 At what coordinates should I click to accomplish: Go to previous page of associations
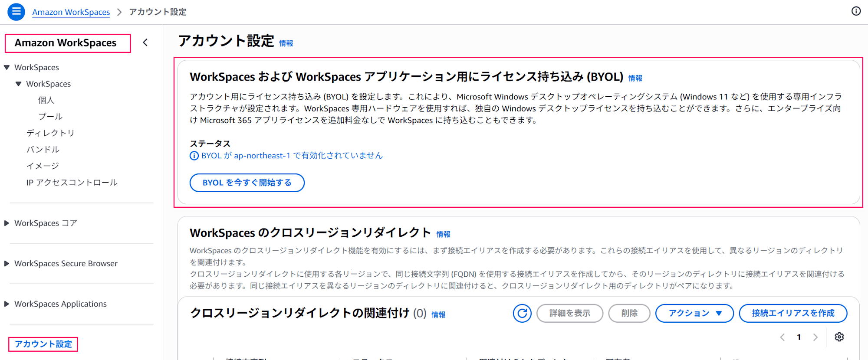(783, 337)
